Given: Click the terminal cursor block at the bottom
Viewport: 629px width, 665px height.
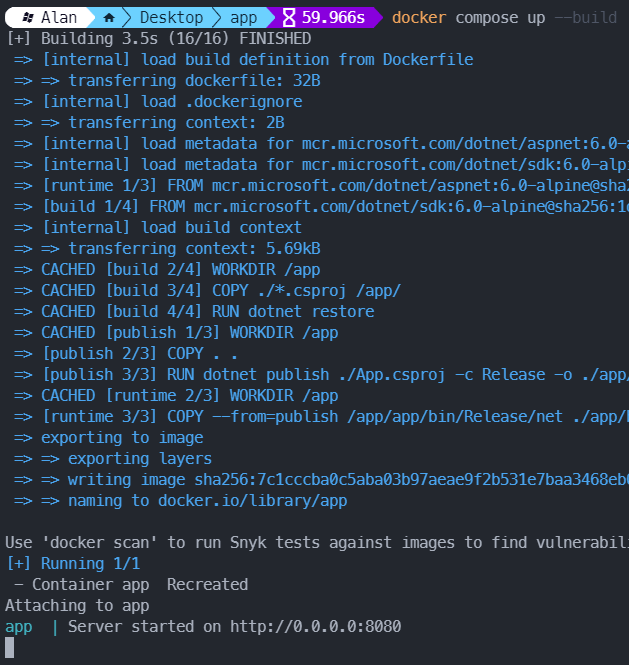Looking at the screenshot, I should tap(10, 647).
